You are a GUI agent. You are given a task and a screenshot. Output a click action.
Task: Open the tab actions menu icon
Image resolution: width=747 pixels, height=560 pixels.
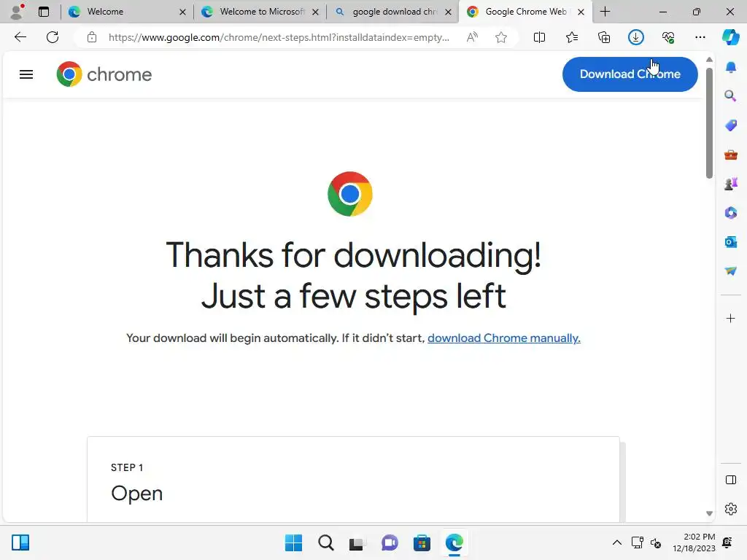44,12
